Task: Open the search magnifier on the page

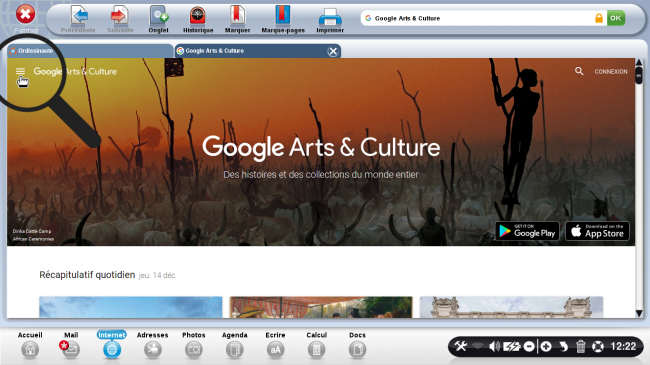Action: pyautogui.click(x=579, y=71)
